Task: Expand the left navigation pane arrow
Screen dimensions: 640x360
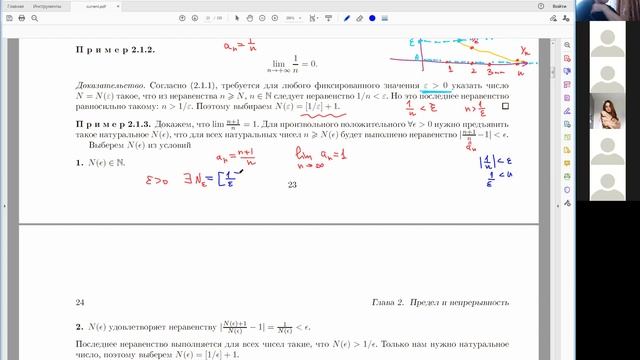Action: tap(4, 206)
